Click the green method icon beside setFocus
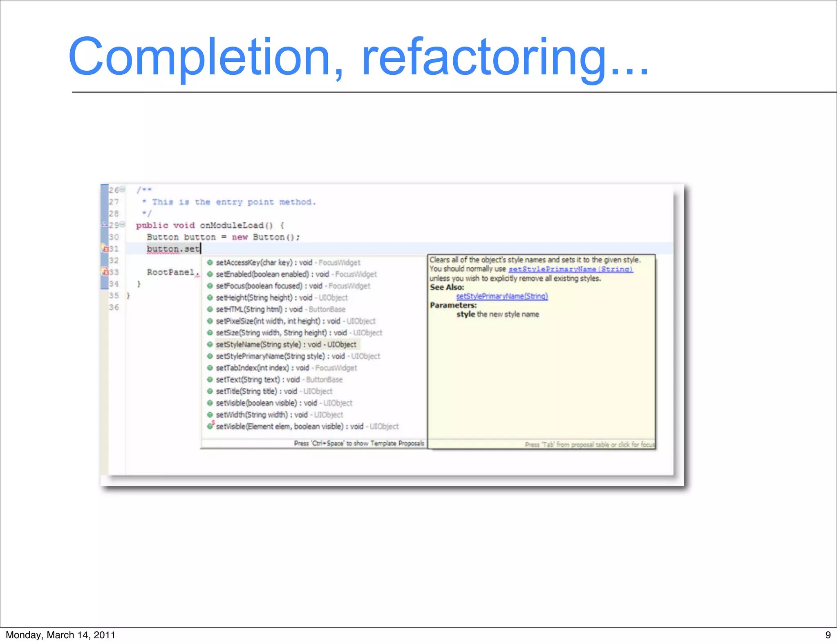Screen dimensions: 837x644 [210, 286]
